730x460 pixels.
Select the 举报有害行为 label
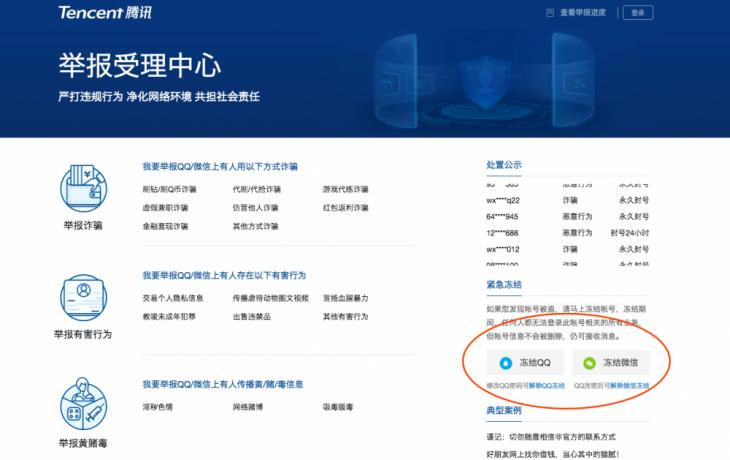point(83,334)
